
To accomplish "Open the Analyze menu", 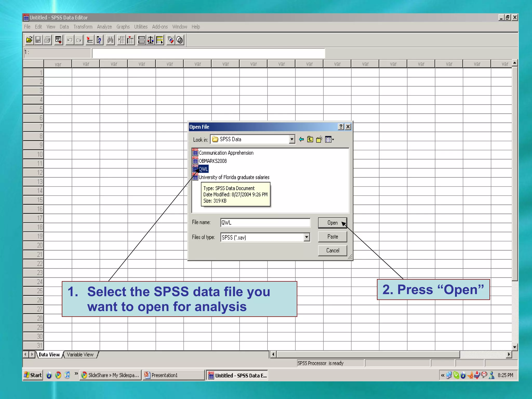I will tap(104, 27).
